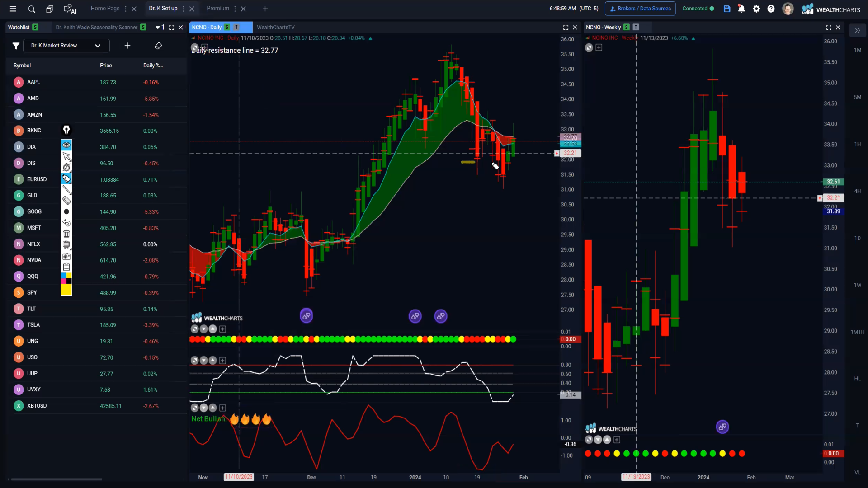Open Home Page tab options menu

pos(126,9)
